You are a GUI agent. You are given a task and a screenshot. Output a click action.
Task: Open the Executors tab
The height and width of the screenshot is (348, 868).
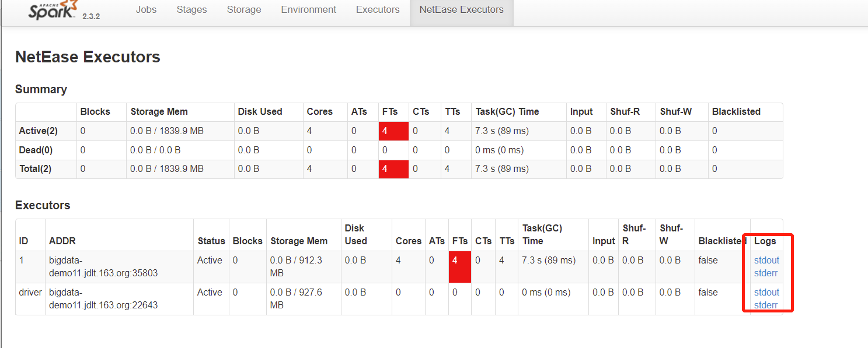tap(378, 10)
